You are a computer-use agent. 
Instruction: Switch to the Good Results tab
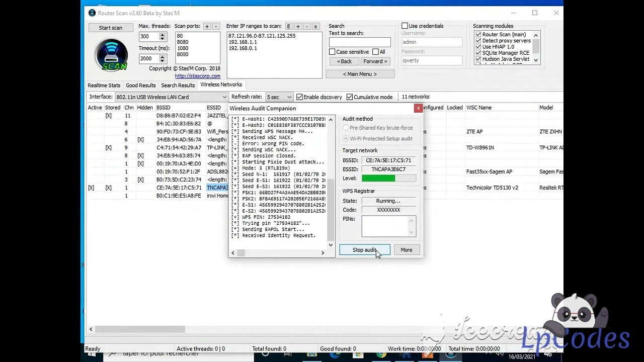click(140, 85)
